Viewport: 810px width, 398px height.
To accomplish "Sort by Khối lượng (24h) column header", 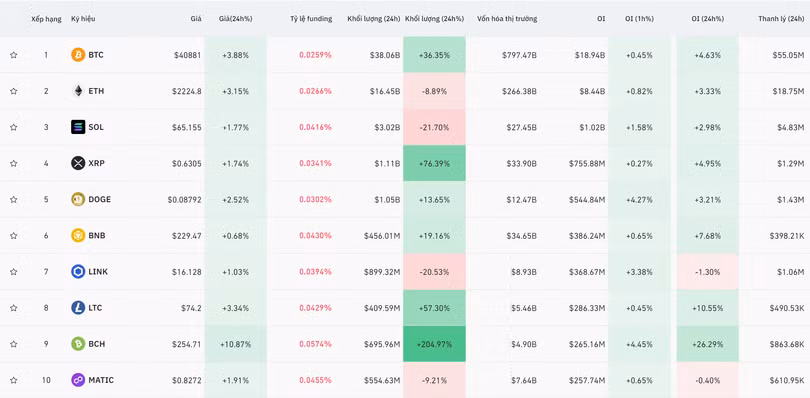I will (x=373, y=19).
